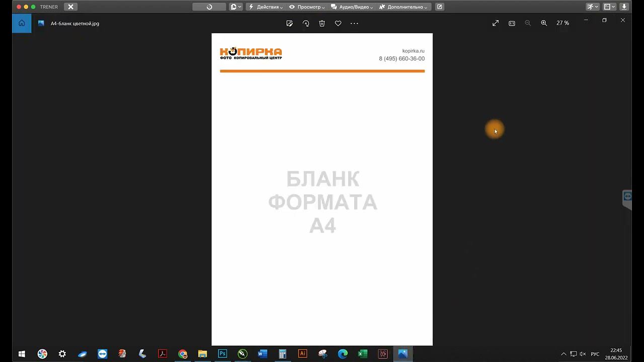Open the Windows Start menu
This screenshot has width=644, height=362.
point(22,354)
